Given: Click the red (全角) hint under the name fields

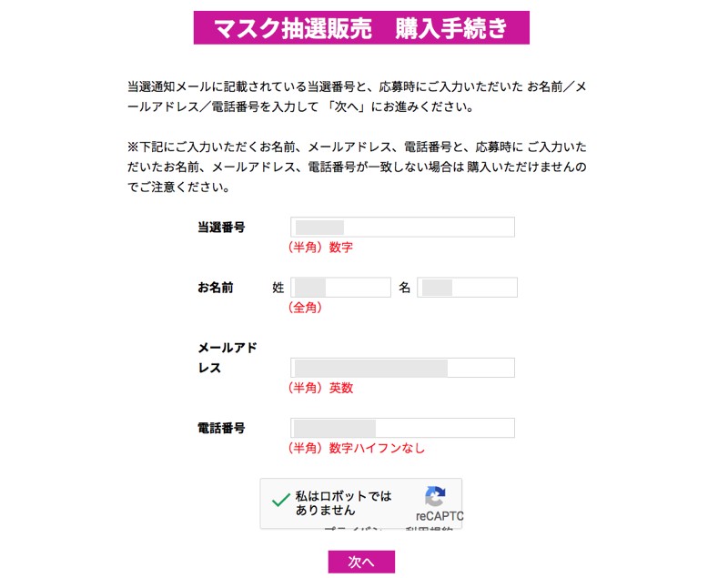Looking at the screenshot, I should 305,308.
